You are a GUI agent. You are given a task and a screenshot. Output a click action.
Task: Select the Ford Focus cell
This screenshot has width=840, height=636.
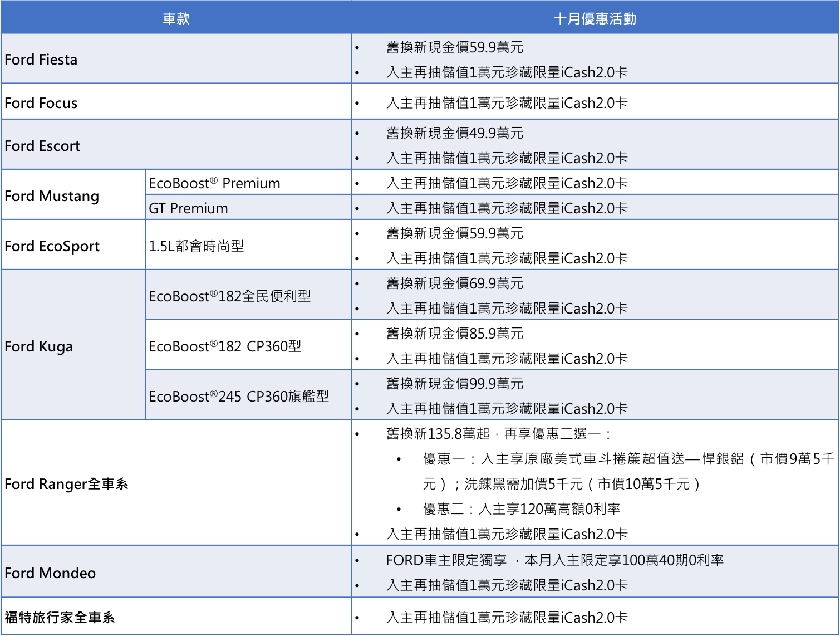[176, 102]
